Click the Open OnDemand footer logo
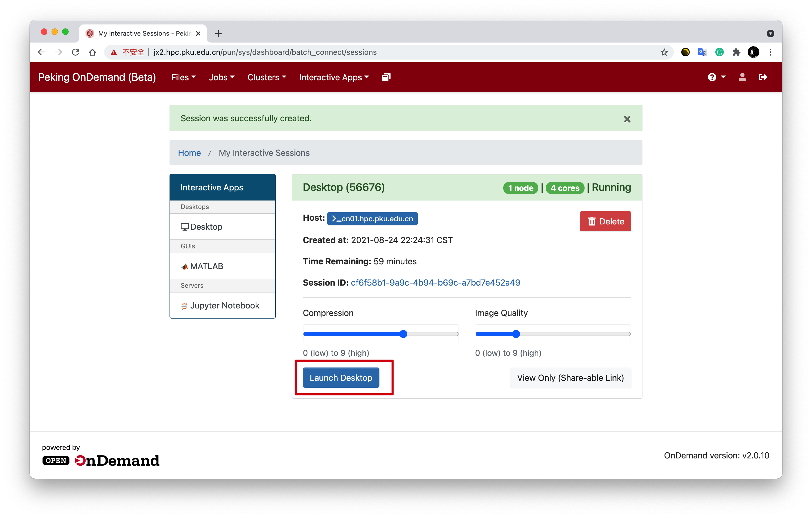The width and height of the screenshot is (812, 518). click(x=101, y=460)
